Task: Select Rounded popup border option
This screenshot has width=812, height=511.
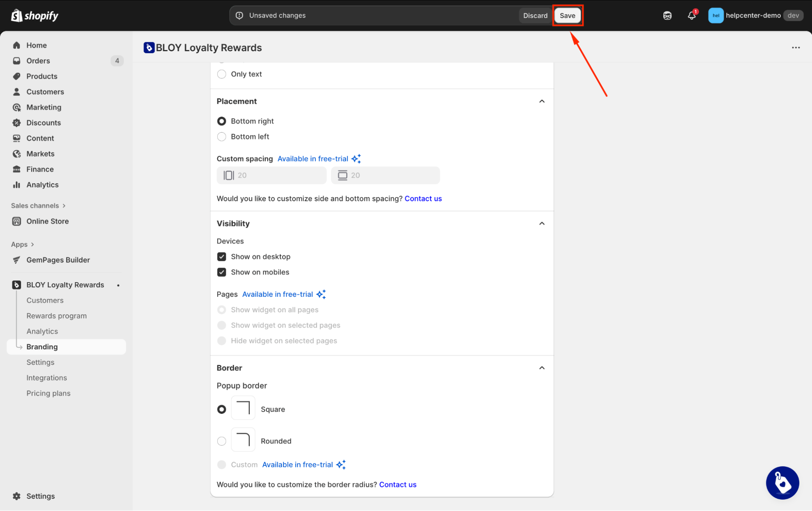Action: pos(221,441)
